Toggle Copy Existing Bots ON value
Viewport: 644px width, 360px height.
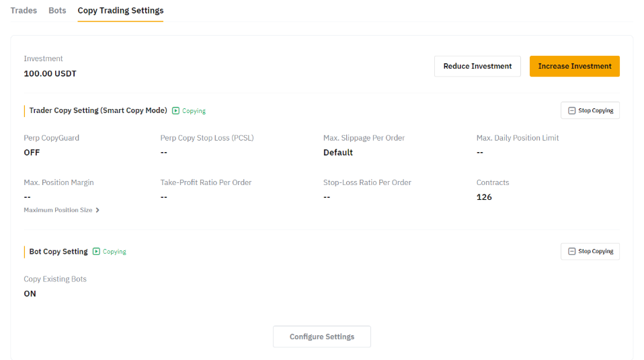[30, 293]
